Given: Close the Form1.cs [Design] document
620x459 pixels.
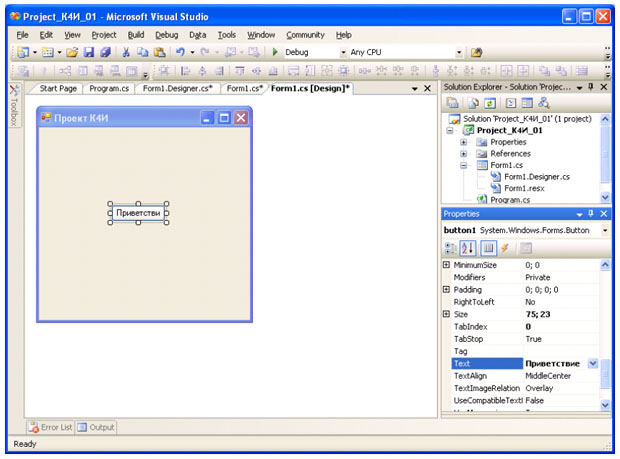Looking at the screenshot, I should (x=427, y=89).
